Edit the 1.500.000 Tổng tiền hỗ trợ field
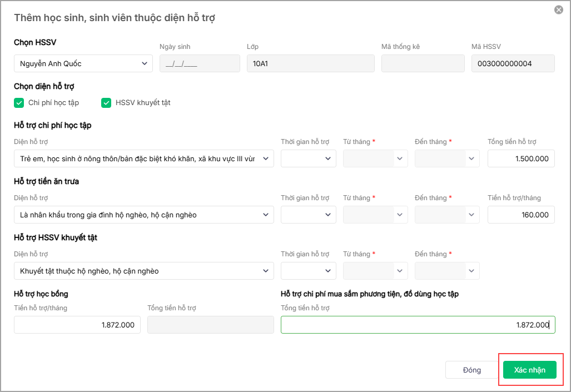This screenshot has height=392, width=571. 521,159
